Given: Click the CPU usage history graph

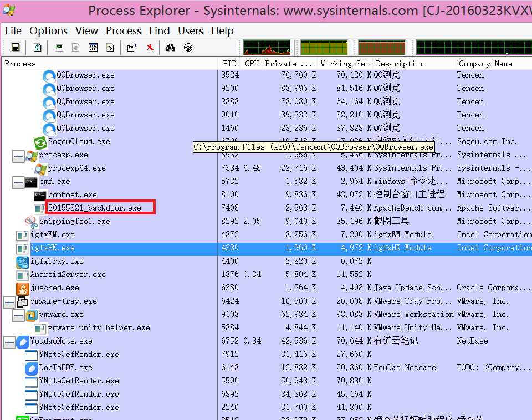Looking at the screenshot, I should tap(267, 48).
